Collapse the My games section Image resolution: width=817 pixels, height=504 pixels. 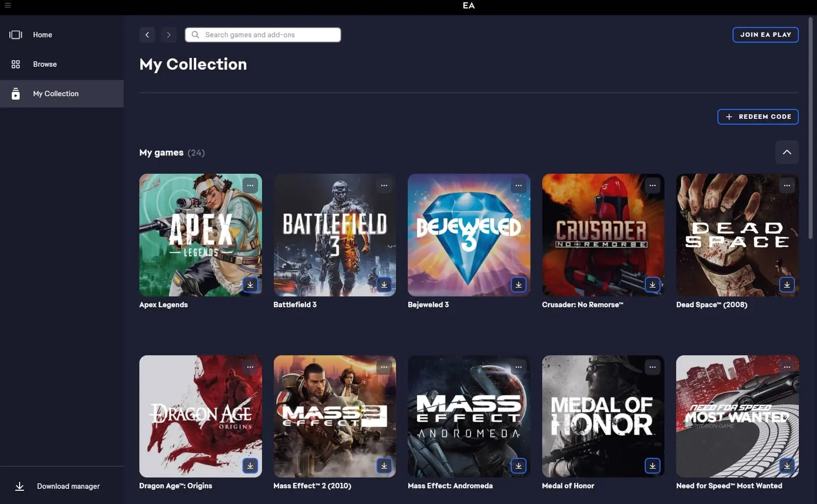tap(787, 152)
